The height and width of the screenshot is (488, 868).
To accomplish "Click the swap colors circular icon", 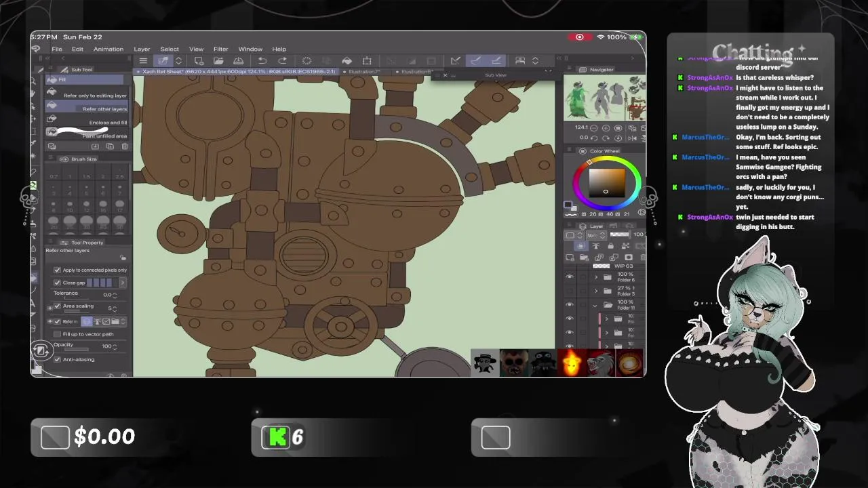I will [x=40, y=350].
